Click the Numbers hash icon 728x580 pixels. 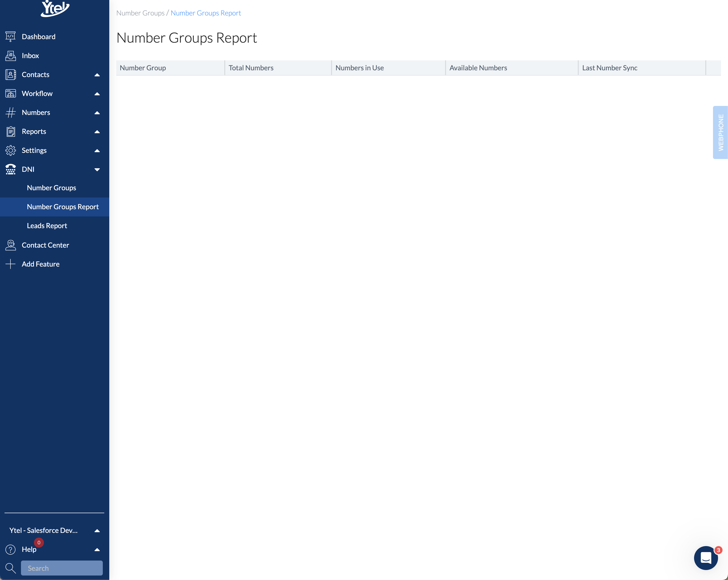10,112
